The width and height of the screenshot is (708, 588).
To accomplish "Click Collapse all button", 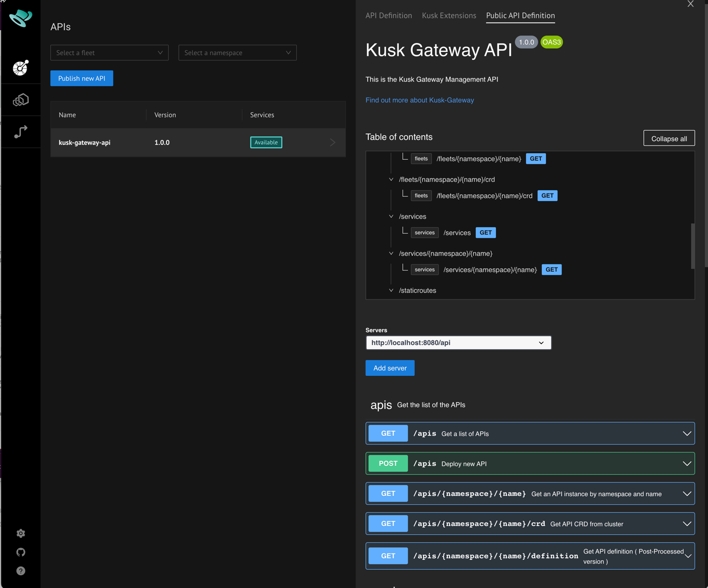I will [x=669, y=139].
